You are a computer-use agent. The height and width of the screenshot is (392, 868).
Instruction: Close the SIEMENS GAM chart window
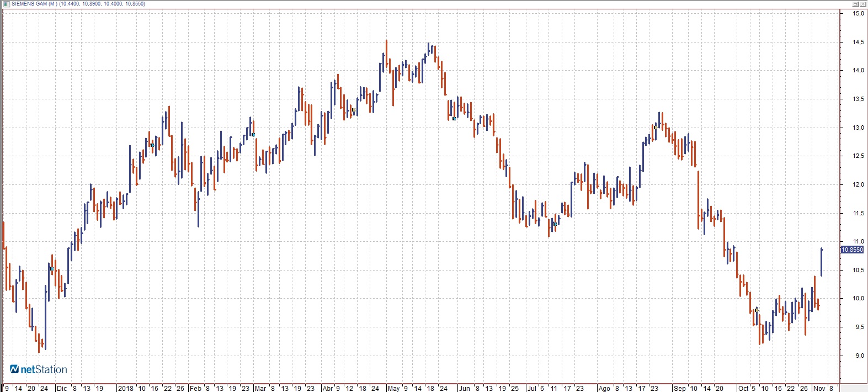click(x=863, y=4)
